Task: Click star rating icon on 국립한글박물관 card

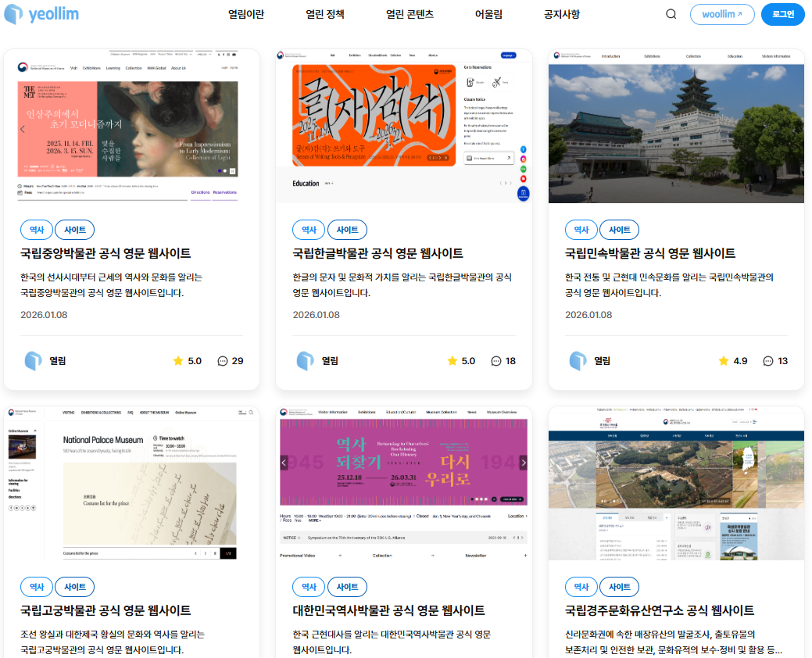Action: click(x=452, y=361)
